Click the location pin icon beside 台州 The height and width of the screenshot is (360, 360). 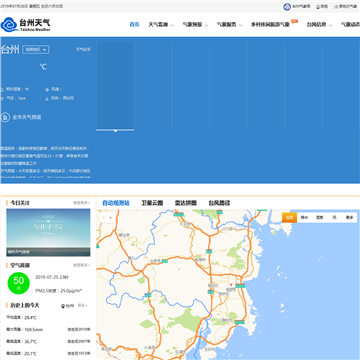pyautogui.click(x=63, y=306)
